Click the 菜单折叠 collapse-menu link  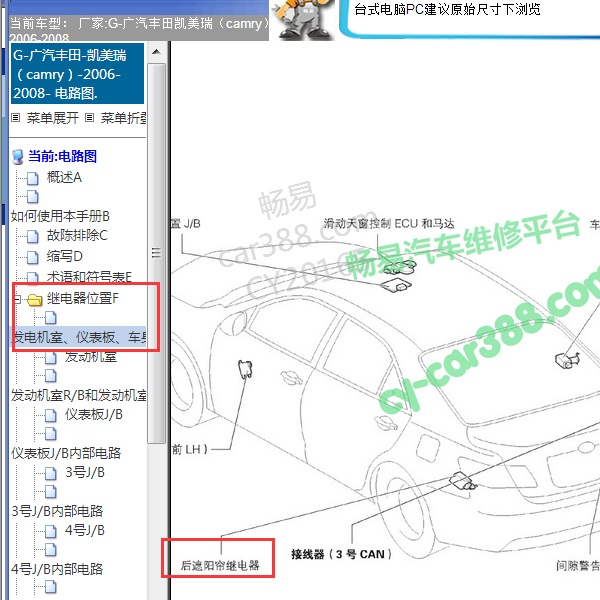[x=123, y=118]
